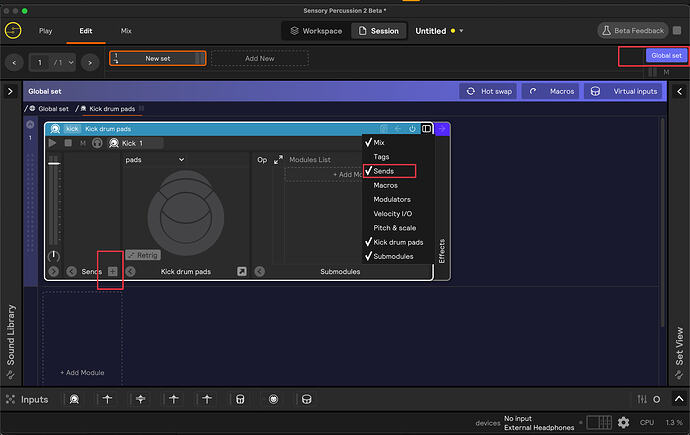Solo the module with the headphones icon

(x=97, y=143)
